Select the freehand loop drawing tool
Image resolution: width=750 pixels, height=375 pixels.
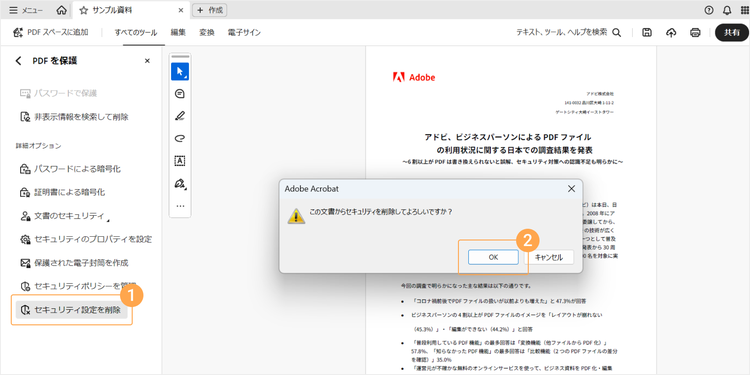click(180, 139)
